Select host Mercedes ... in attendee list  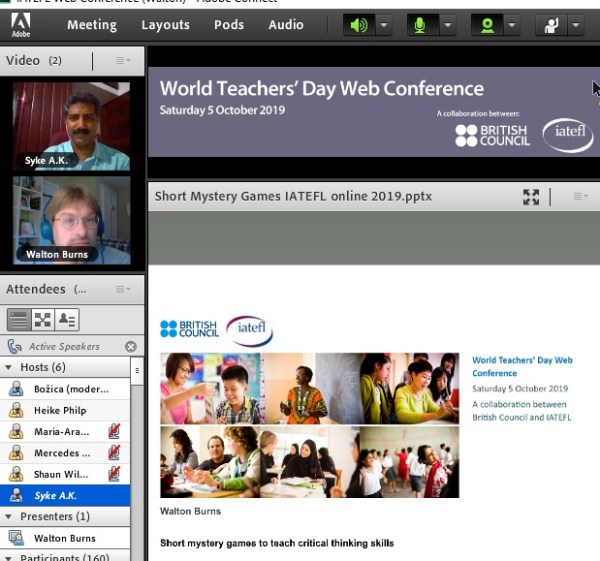[65, 453]
